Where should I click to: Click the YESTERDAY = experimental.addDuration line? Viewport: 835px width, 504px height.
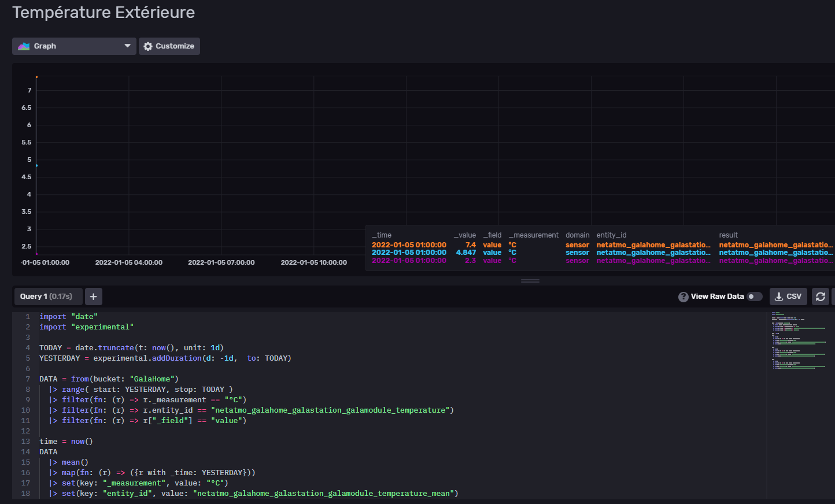[165, 358]
